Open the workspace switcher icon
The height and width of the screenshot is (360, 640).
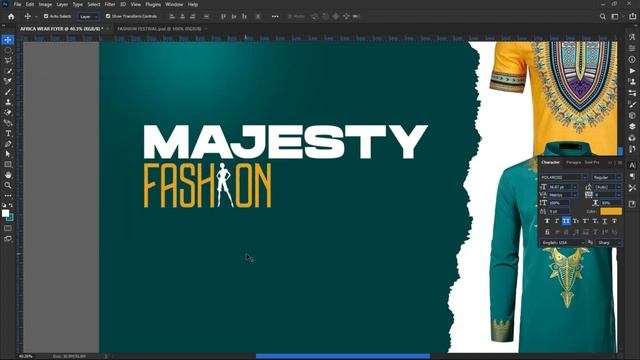615,16
